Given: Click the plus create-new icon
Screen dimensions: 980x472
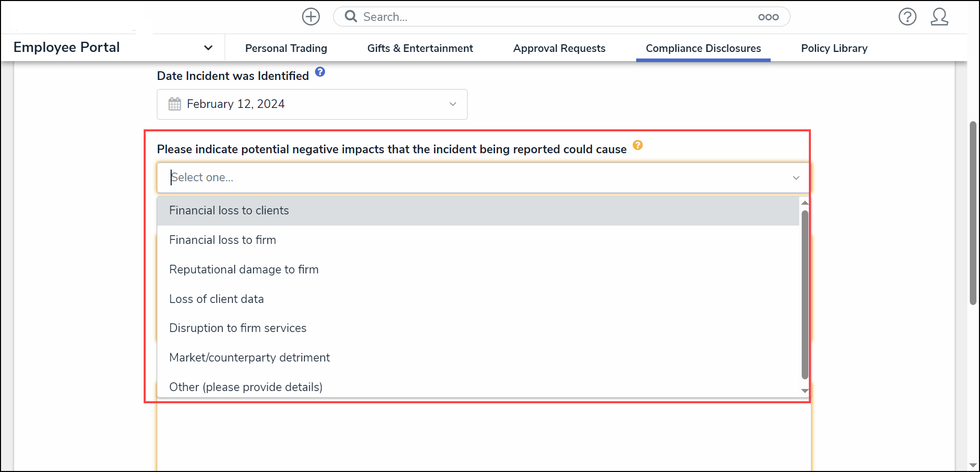Looking at the screenshot, I should tap(311, 17).
